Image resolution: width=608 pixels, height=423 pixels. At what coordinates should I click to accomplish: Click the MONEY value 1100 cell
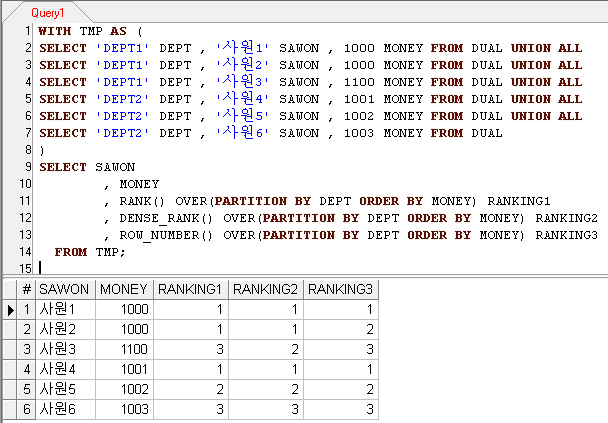(124, 349)
